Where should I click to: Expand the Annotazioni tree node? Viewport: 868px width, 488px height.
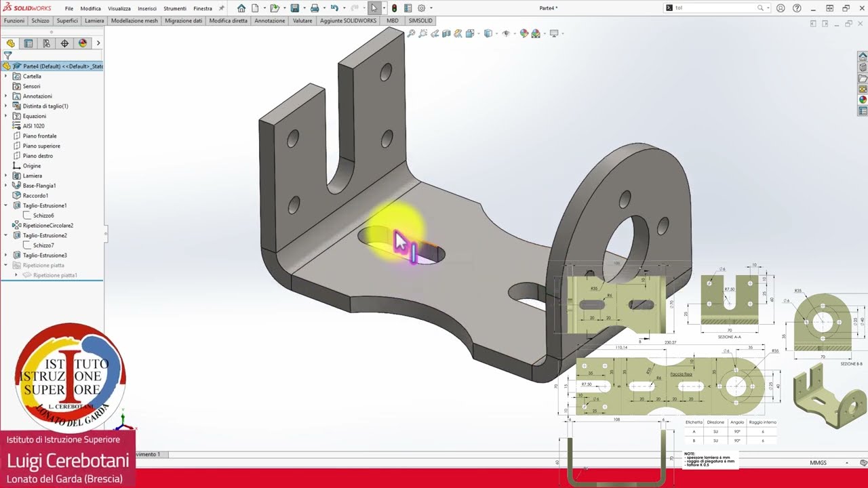coord(6,96)
